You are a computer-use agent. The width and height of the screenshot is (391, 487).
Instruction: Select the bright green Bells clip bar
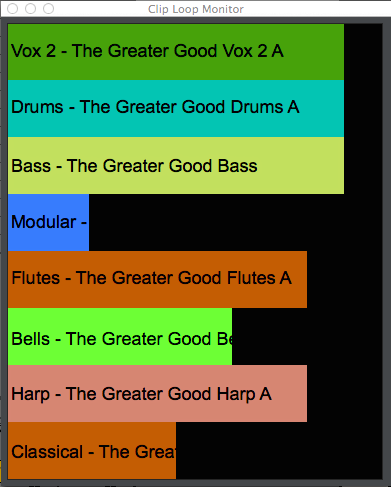tap(120, 337)
